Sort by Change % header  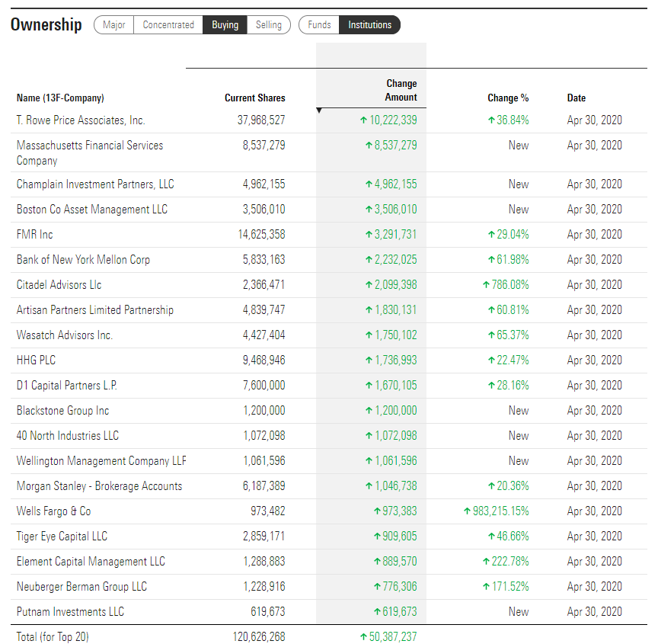click(508, 98)
